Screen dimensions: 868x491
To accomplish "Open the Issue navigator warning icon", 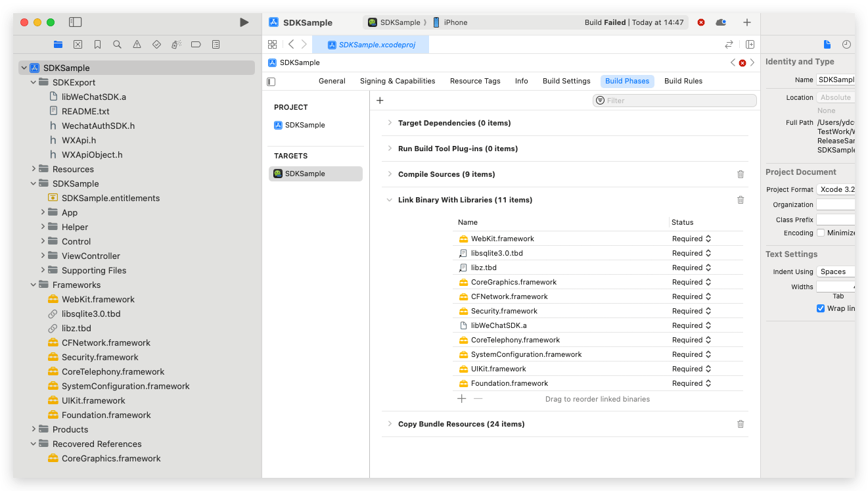I will 137,45.
